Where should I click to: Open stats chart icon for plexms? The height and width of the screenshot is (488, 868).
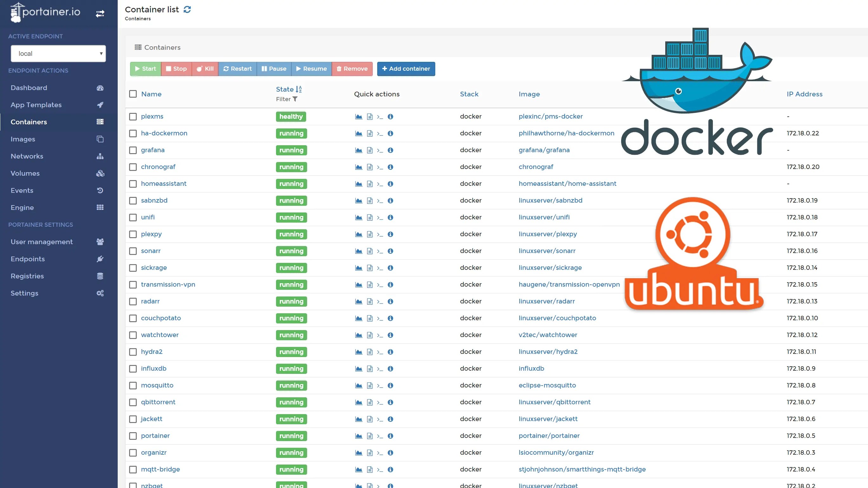(x=358, y=116)
